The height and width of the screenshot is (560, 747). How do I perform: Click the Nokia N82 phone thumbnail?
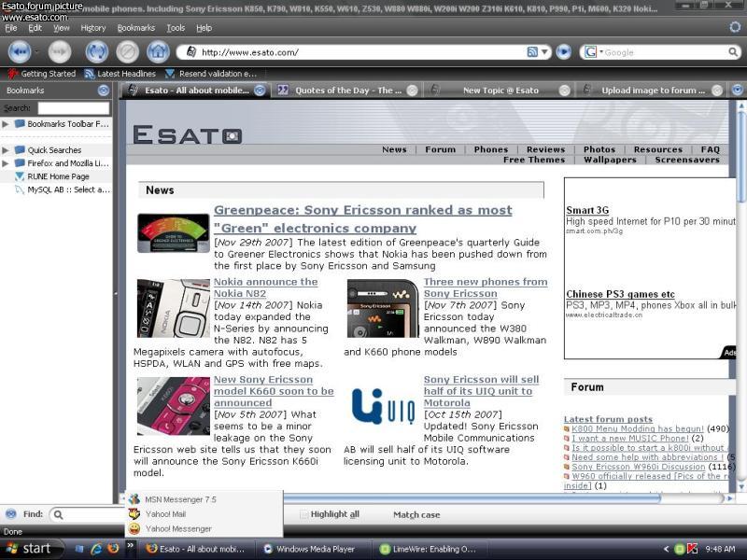174,308
